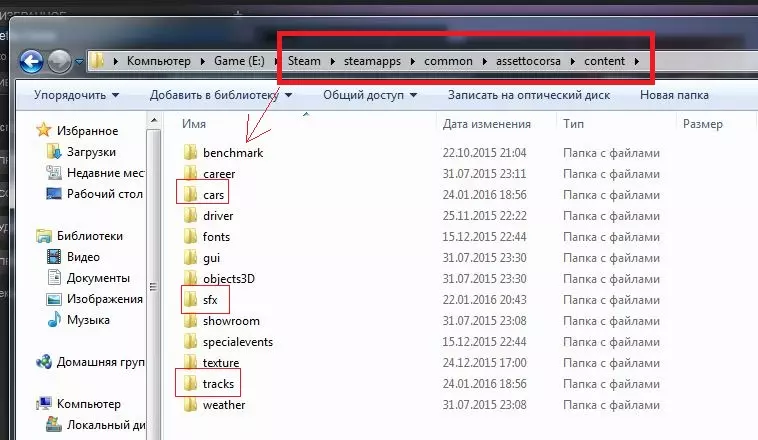This screenshot has height=440, width=758.
Task: Click Записать на оптический диск
Action: (529, 95)
